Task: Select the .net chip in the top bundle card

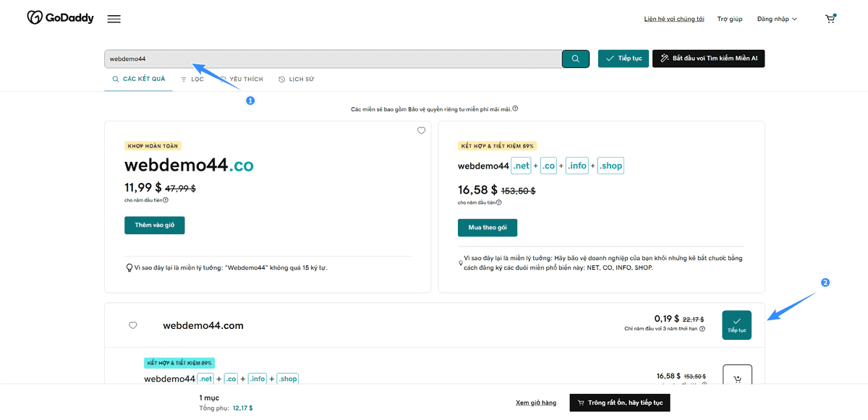Action: [521, 166]
